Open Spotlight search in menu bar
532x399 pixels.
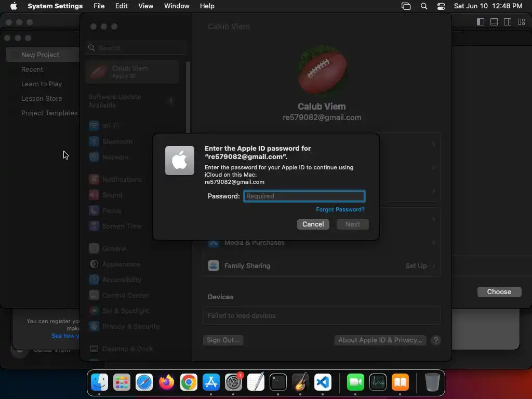point(424,6)
